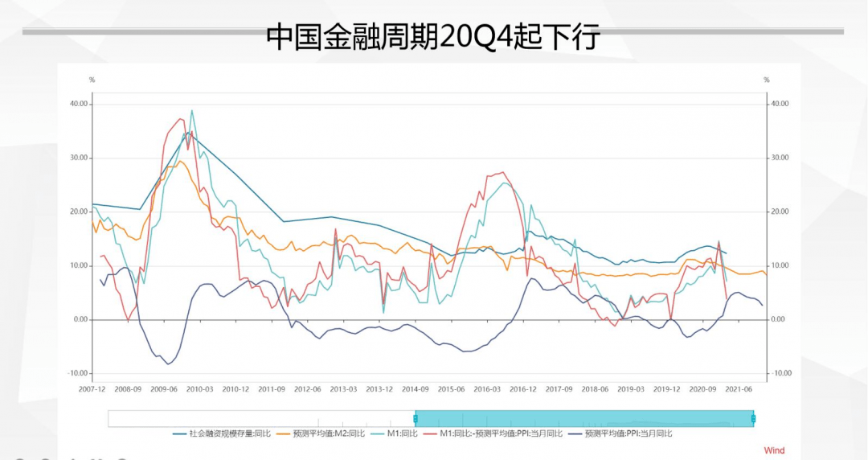Click the right axis 10.00 label
This screenshot has height=460, width=868.
(x=780, y=265)
